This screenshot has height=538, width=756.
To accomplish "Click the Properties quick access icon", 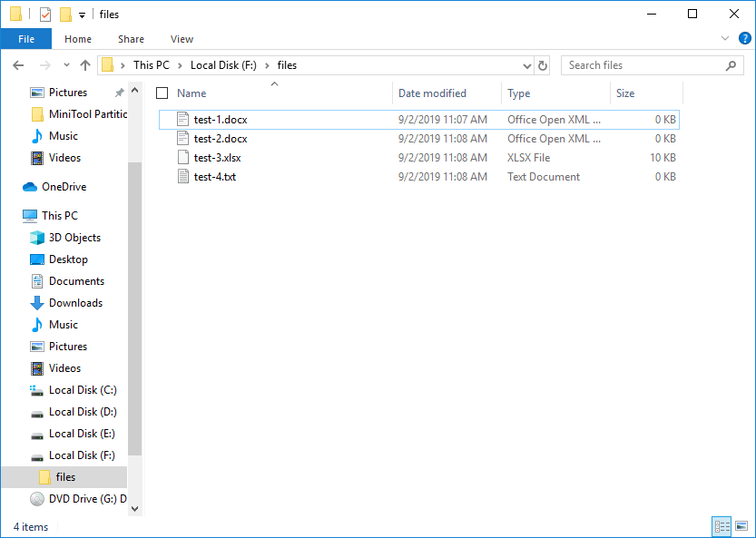I will click(45, 15).
